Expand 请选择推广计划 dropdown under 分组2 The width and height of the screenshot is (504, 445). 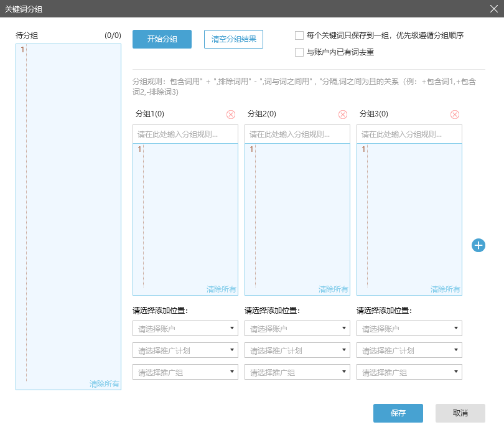click(297, 350)
